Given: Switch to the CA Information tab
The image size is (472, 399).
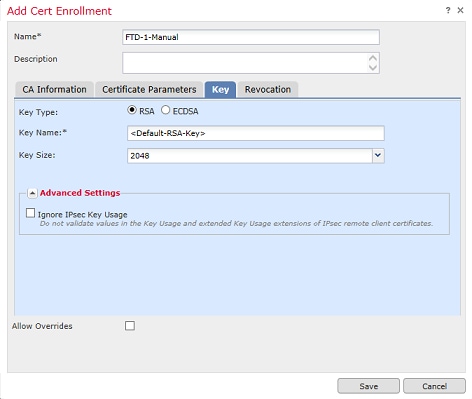Looking at the screenshot, I should [54, 90].
